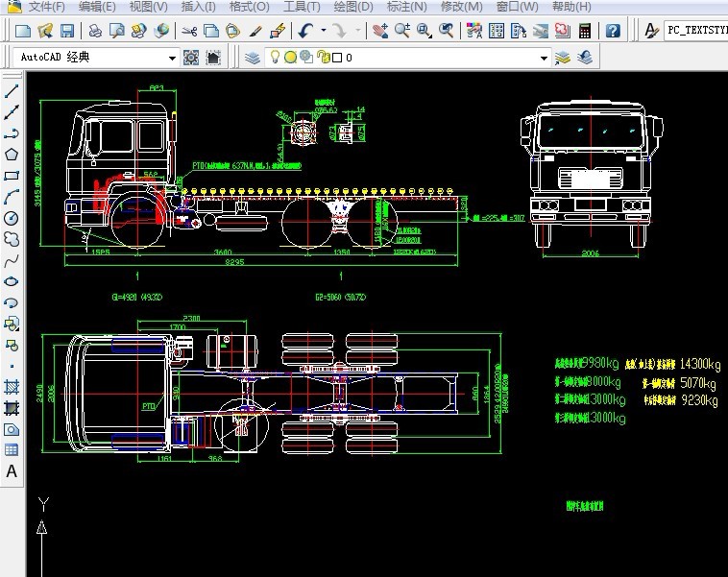This screenshot has height=577, width=728.
Task: Toggle layer freeze sun icon
Action: [290, 58]
